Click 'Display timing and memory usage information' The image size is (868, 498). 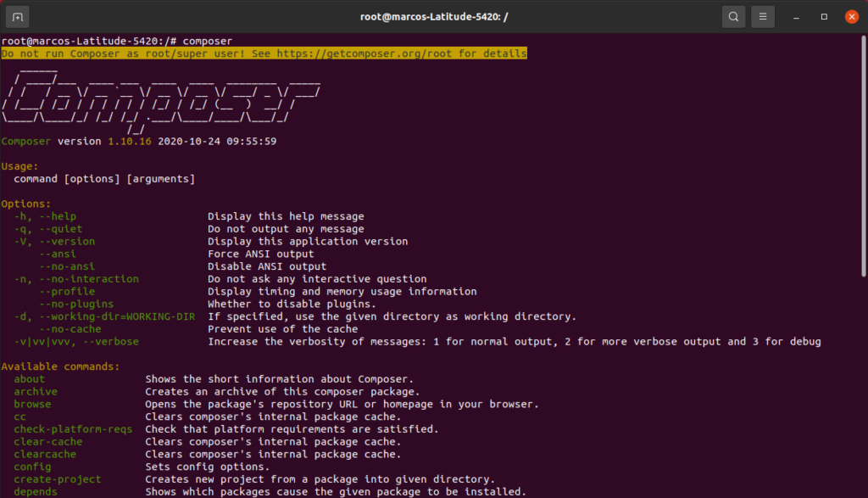[342, 291]
